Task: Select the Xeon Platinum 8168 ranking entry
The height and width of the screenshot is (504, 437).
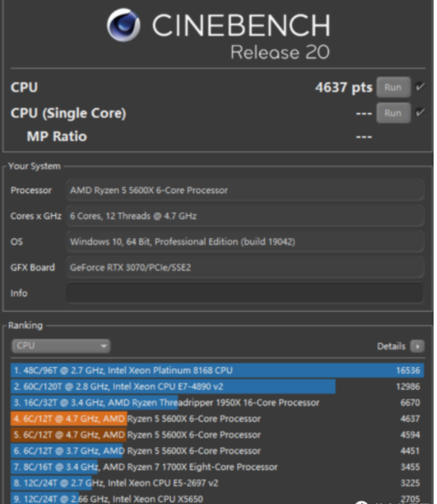Action: (x=217, y=371)
